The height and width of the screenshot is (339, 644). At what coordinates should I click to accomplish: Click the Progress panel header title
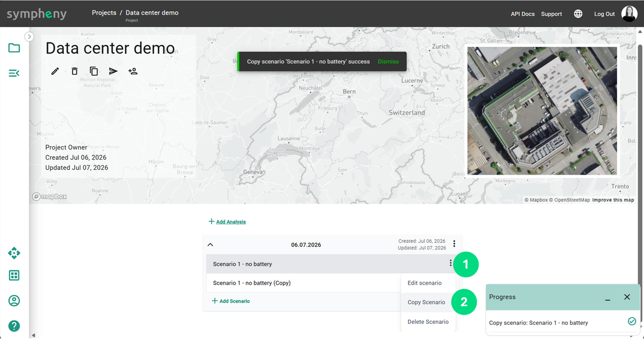pyautogui.click(x=502, y=297)
